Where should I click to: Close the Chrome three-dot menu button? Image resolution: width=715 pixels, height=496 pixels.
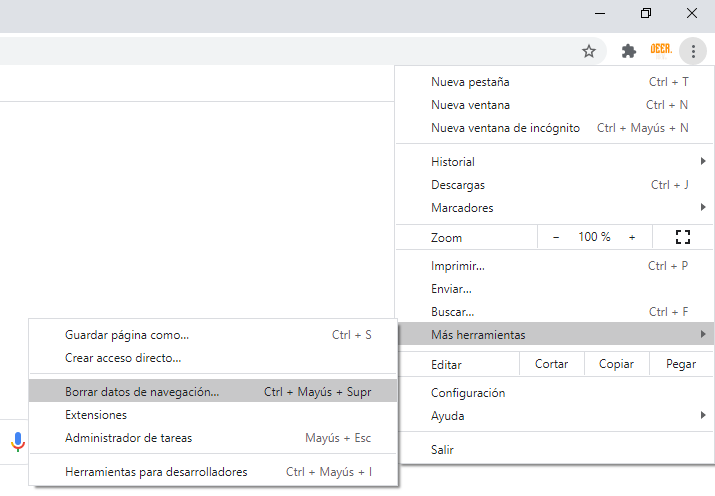pyautogui.click(x=693, y=51)
